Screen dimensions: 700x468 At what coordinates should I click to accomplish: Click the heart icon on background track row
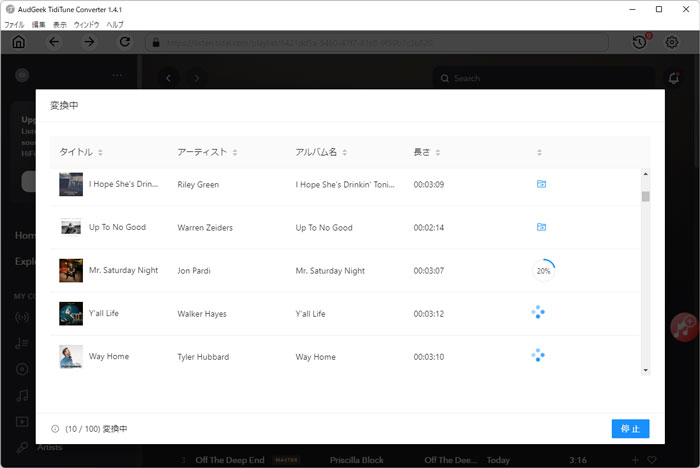(652, 460)
